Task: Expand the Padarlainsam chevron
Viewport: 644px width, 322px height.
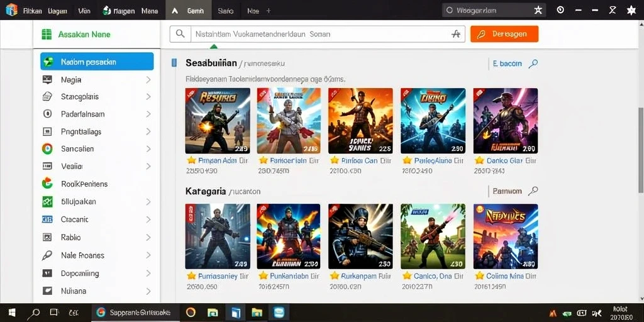Action: point(148,114)
